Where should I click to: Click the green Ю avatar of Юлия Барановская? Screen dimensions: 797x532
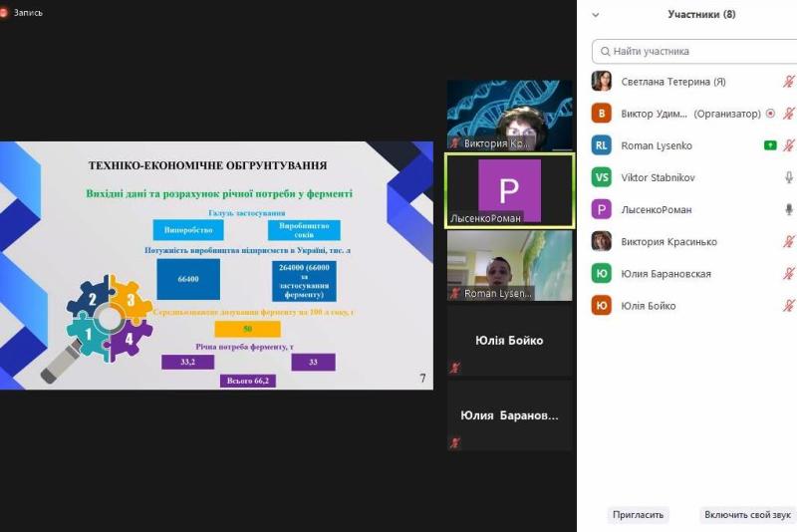tap(602, 273)
